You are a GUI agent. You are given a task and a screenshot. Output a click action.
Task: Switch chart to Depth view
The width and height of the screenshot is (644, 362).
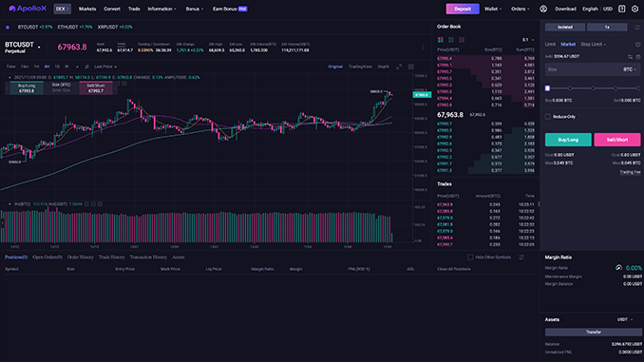pyautogui.click(x=383, y=67)
